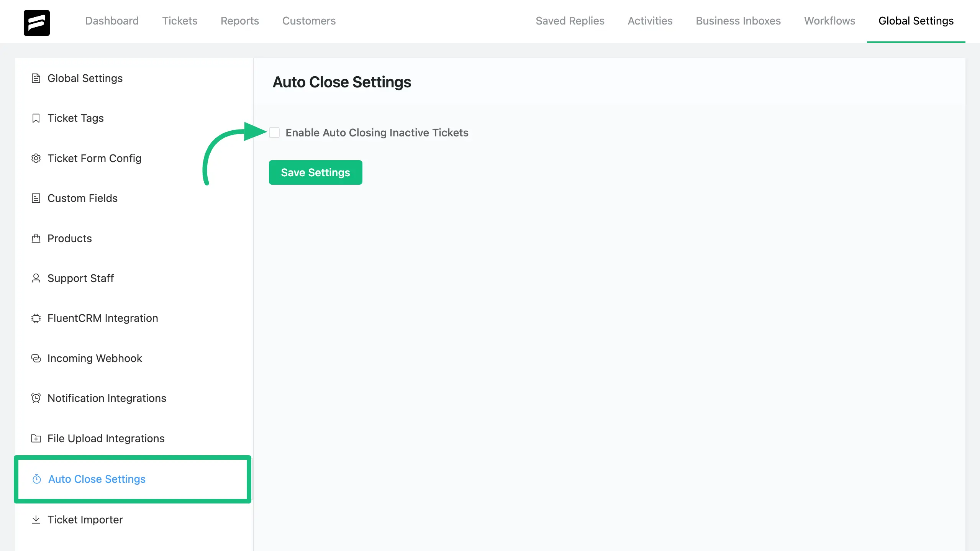The image size is (980, 551).
Task: Click the Ticket Importer download icon
Action: point(36,520)
